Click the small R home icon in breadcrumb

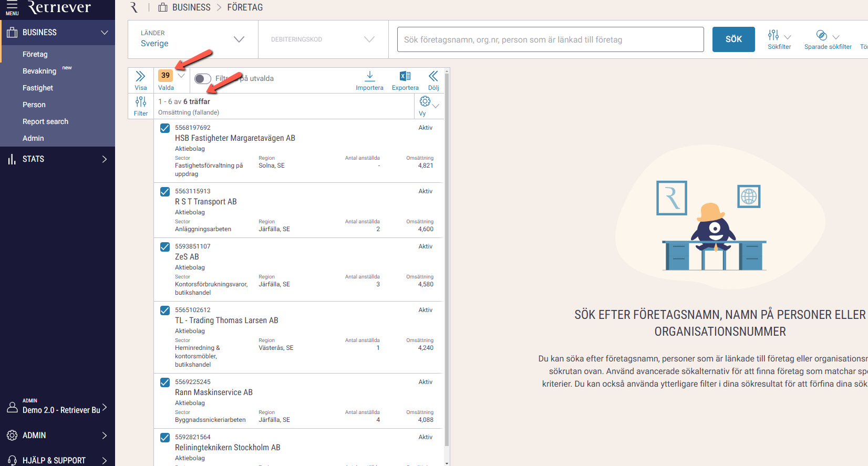[x=134, y=7]
